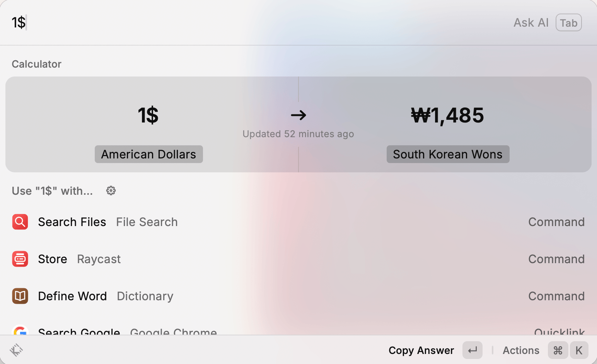Click Copy Answer
Screen dimensions: 597x364
[x=421, y=350]
